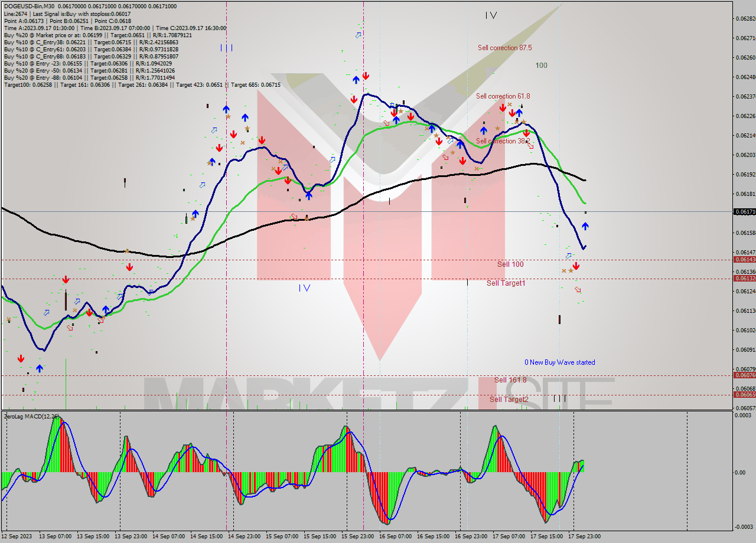Click the '16 Sep 15:00' time axis label

(433, 537)
